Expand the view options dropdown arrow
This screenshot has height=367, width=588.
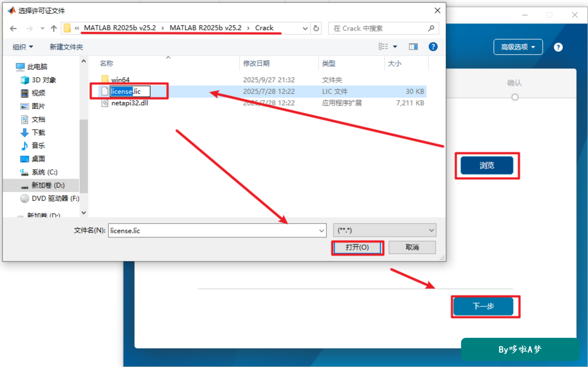395,47
